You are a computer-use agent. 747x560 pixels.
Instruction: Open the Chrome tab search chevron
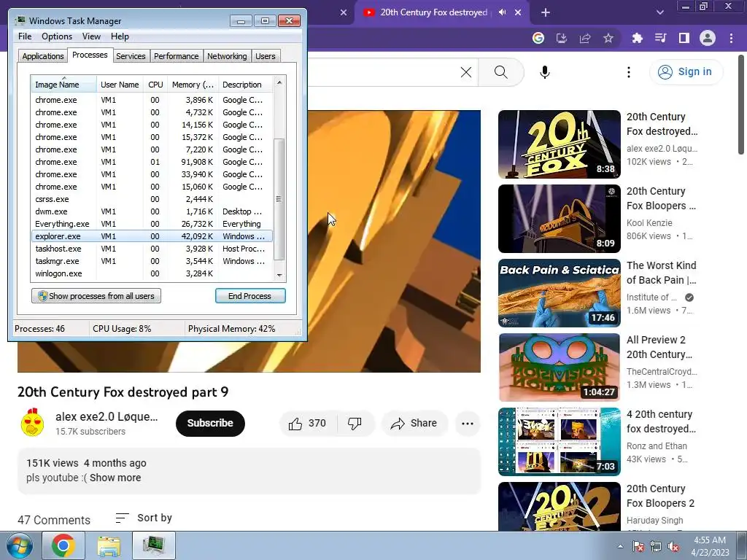[x=659, y=12]
